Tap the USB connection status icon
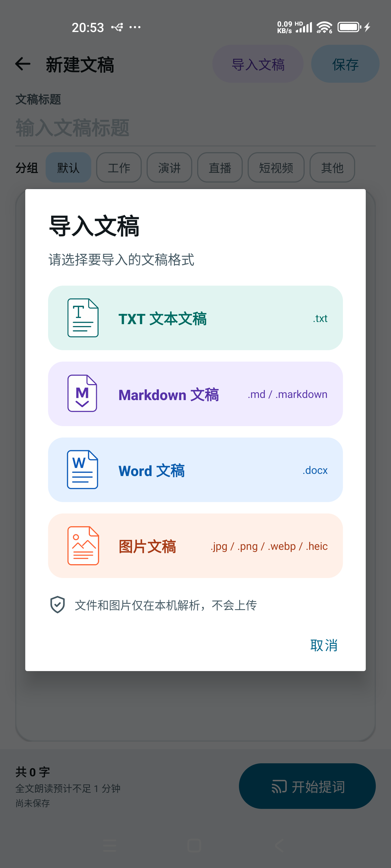 click(x=117, y=27)
